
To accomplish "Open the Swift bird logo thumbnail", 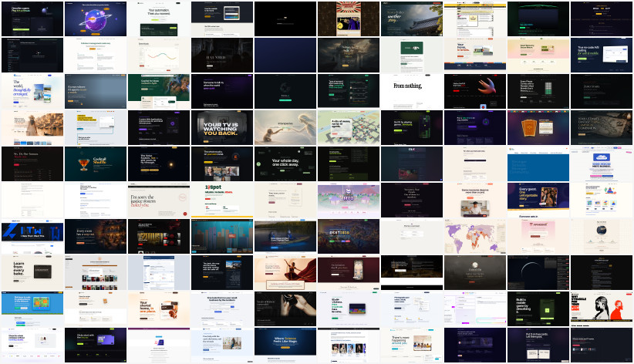I will click(475, 92).
